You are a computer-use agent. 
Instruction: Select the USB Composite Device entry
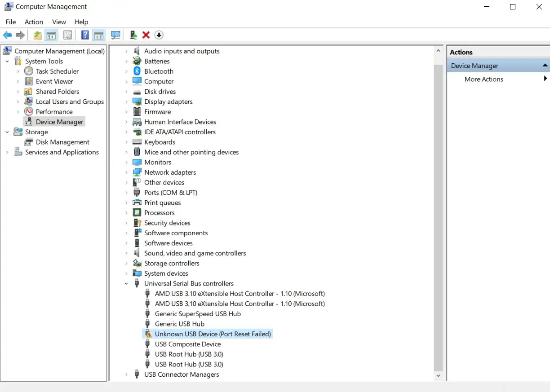click(x=188, y=344)
